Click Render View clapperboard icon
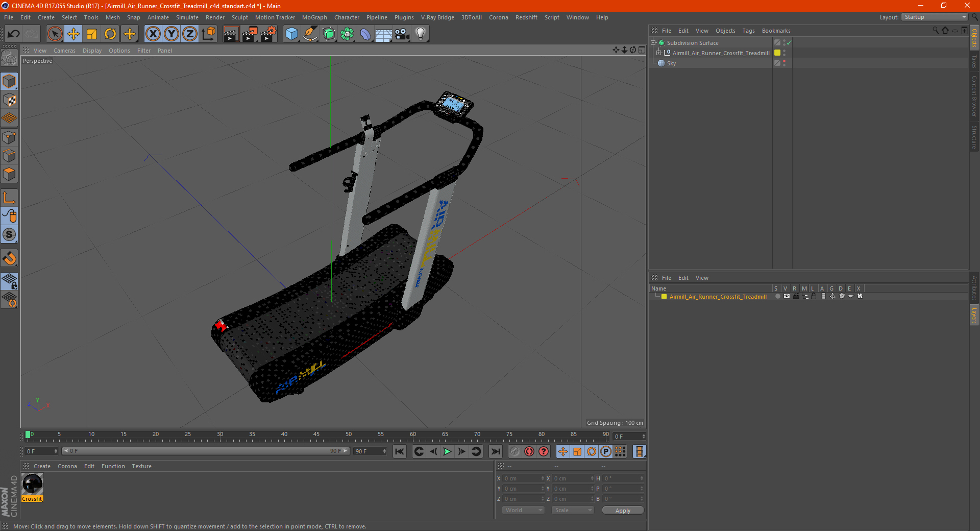 coord(231,34)
